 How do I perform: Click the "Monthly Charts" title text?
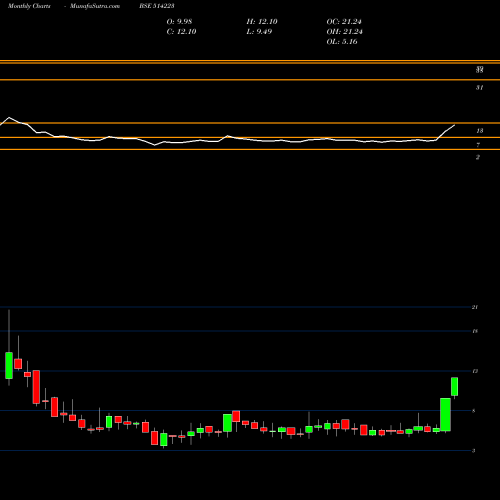29,6
